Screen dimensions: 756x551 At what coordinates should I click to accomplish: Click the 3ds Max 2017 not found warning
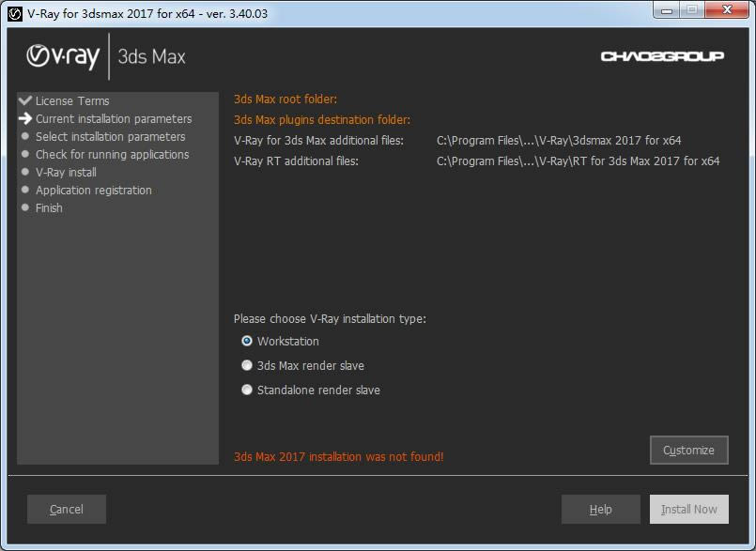[x=338, y=456]
